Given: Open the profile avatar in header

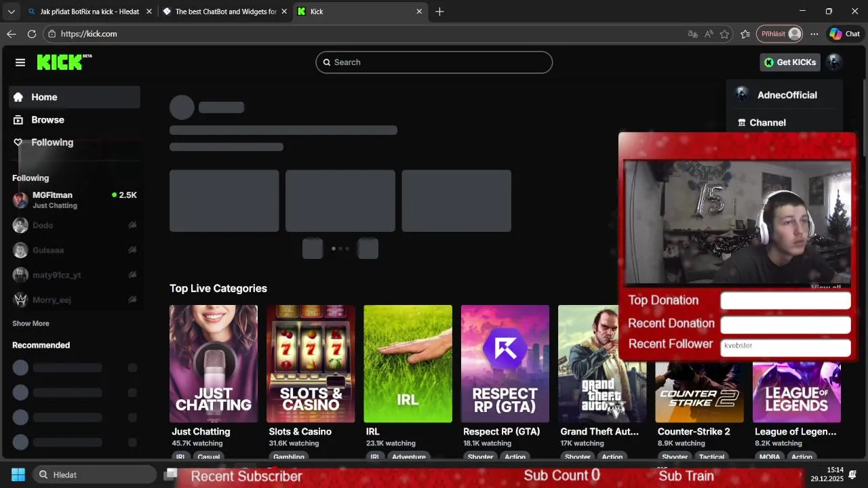Looking at the screenshot, I should pyautogui.click(x=834, y=62).
